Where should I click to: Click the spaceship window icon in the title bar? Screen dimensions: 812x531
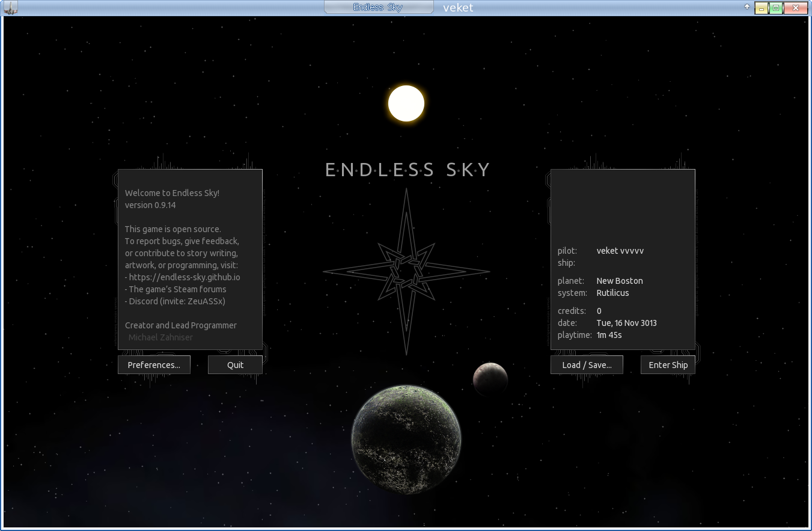tap(10, 7)
